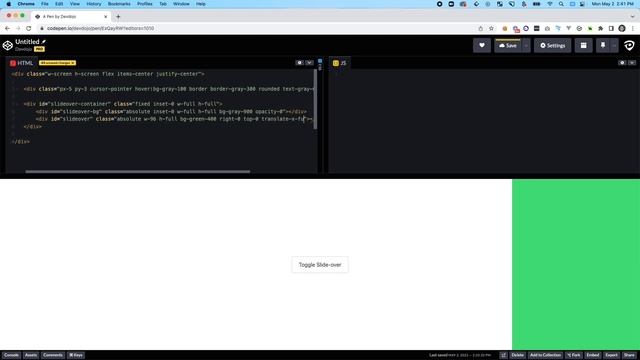The width and height of the screenshot is (640, 360).
Task: Open Wi-Fi status in menu bar
Action: point(550,4)
